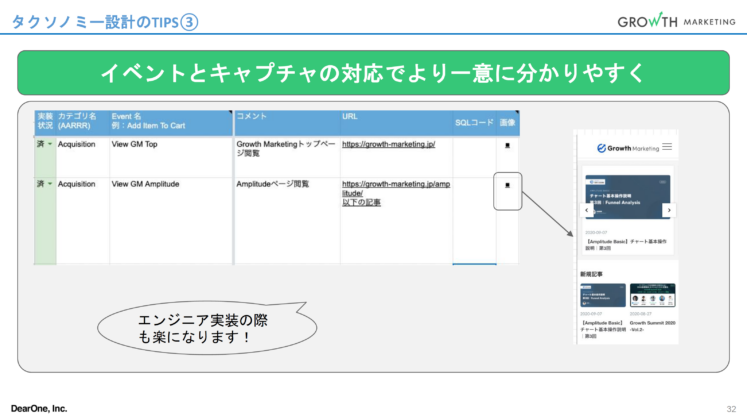Select the カテゴリ名 (AARRR) column header
The image size is (747, 420).
pos(83,121)
